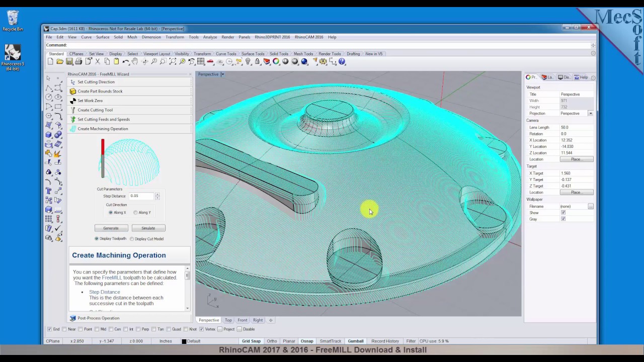Toggle the Vertex osnap checkbox
The image size is (644, 362).
(201, 329)
